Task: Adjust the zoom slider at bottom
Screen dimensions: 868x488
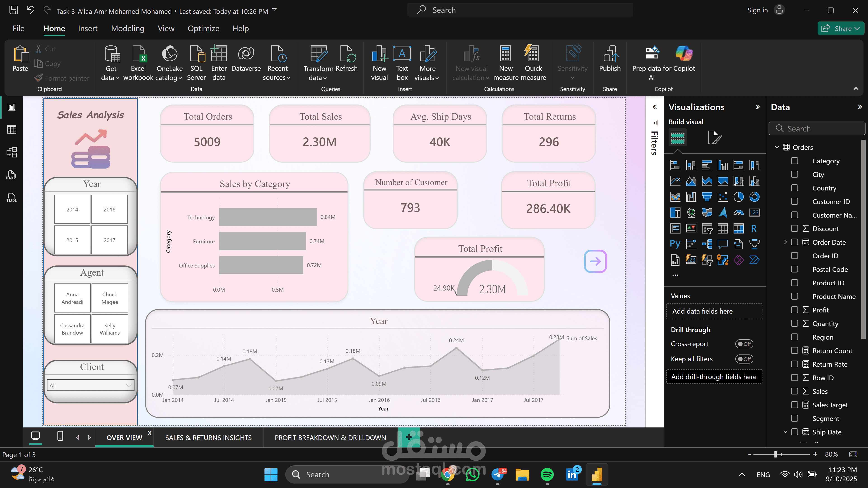Action: (x=775, y=454)
